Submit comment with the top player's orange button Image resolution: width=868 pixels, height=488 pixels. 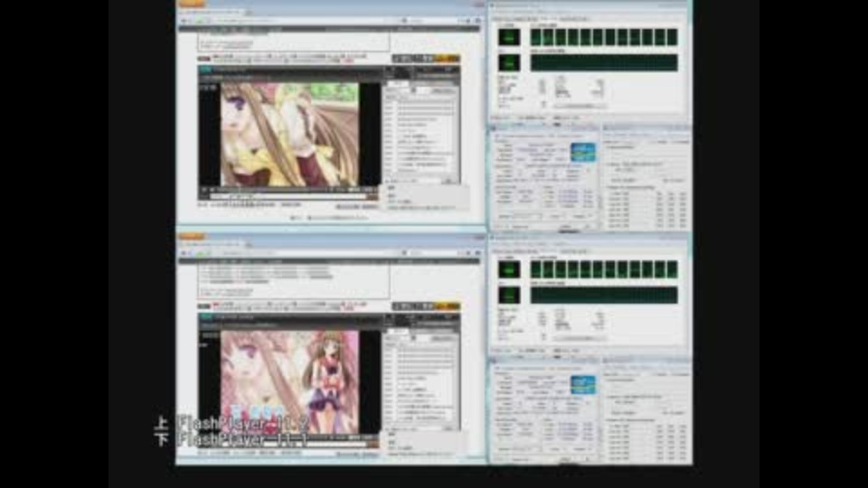[373, 196]
